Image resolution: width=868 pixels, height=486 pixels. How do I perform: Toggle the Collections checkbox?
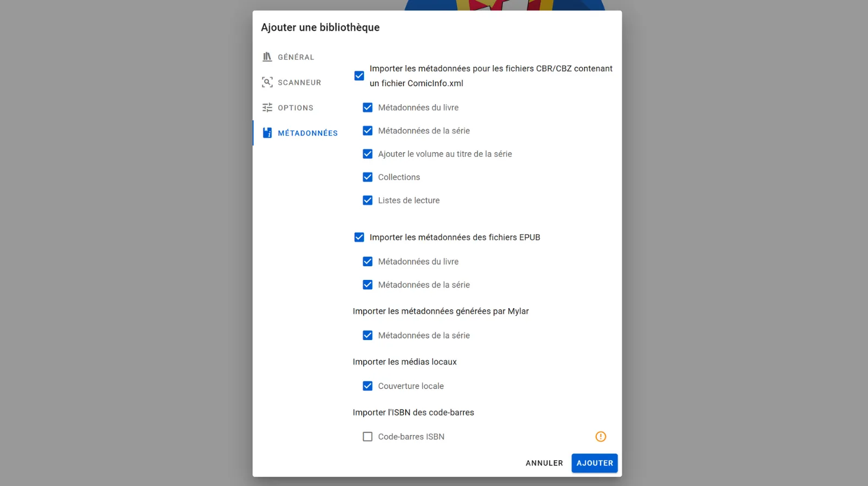coord(367,177)
